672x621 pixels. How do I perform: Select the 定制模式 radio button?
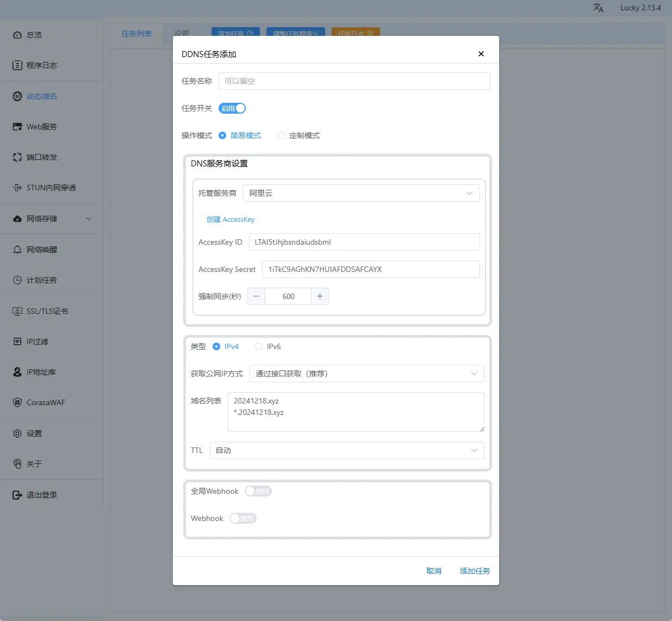pyautogui.click(x=281, y=135)
